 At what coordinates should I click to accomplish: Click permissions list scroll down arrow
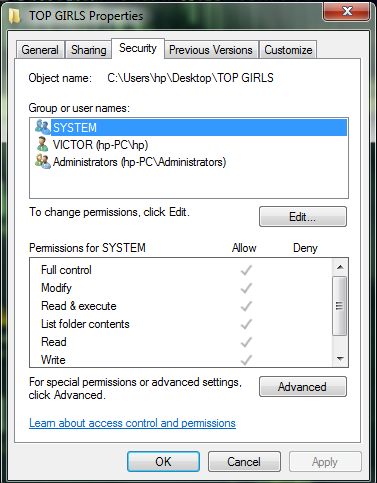(x=340, y=358)
